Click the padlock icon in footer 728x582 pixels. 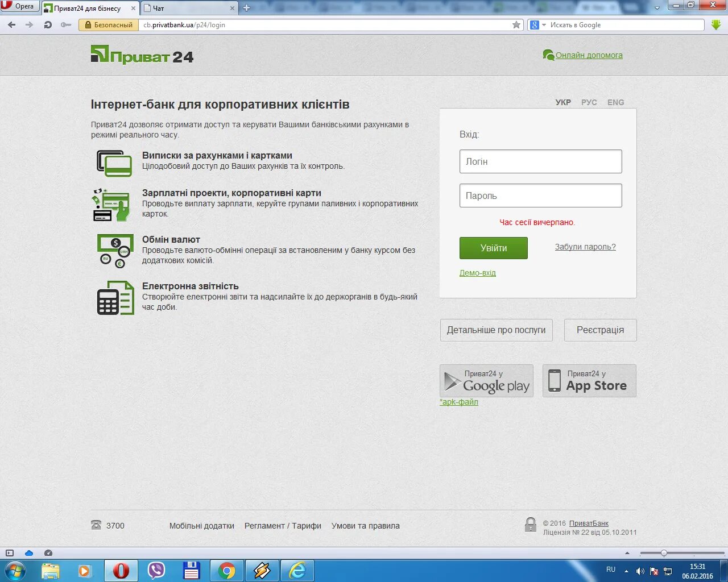pos(531,525)
